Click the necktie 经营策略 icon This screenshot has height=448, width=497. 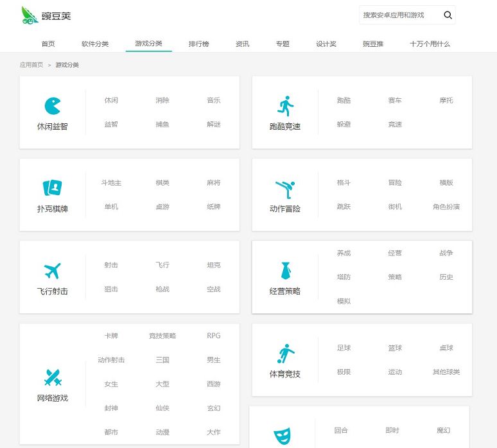[285, 270]
